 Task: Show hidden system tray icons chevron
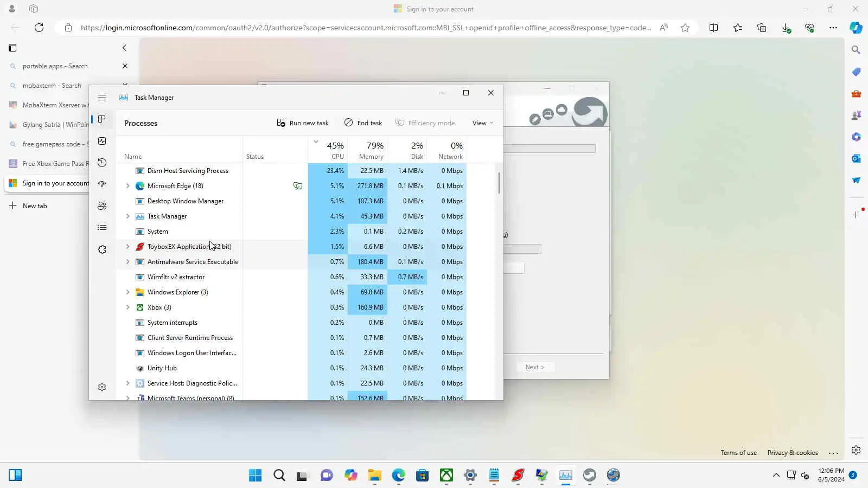(776, 475)
